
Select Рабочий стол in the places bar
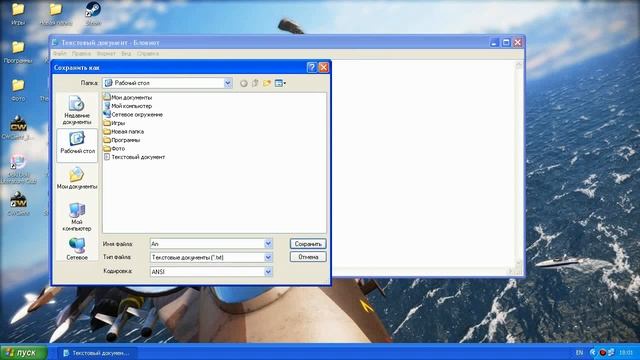77,145
